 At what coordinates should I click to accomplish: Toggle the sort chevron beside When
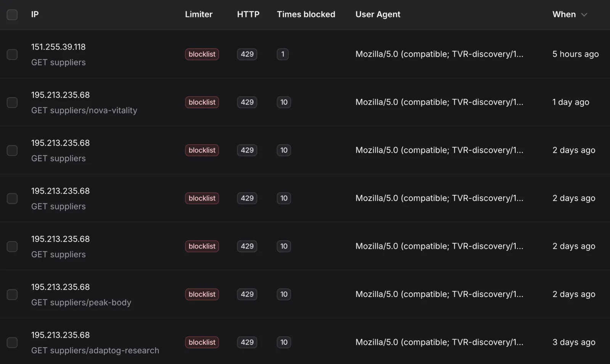point(584,15)
